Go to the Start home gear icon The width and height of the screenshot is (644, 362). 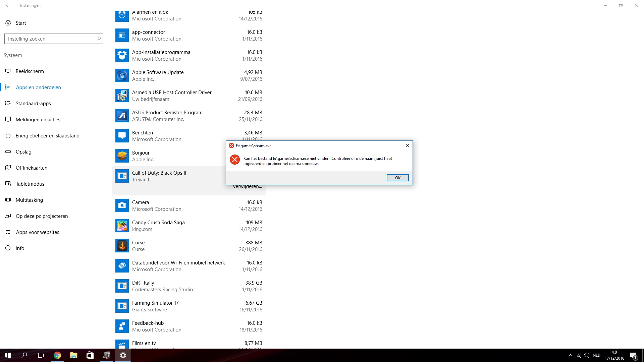point(8,23)
